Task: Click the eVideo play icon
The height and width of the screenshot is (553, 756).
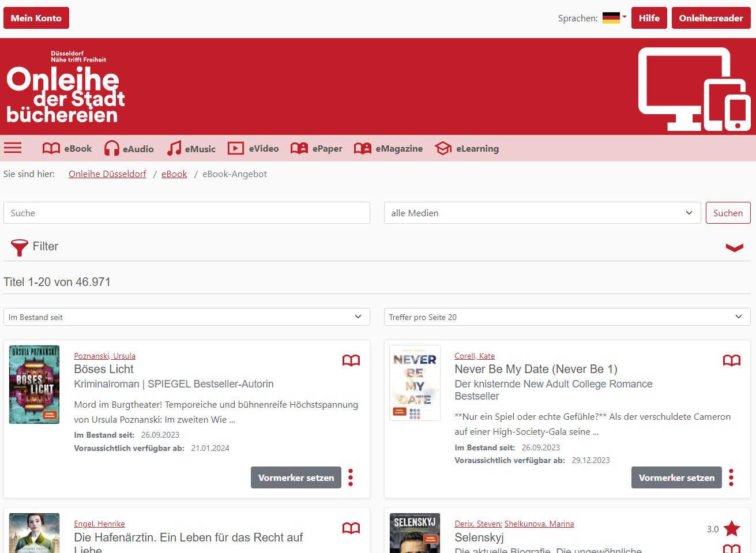Action: (x=236, y=148)
